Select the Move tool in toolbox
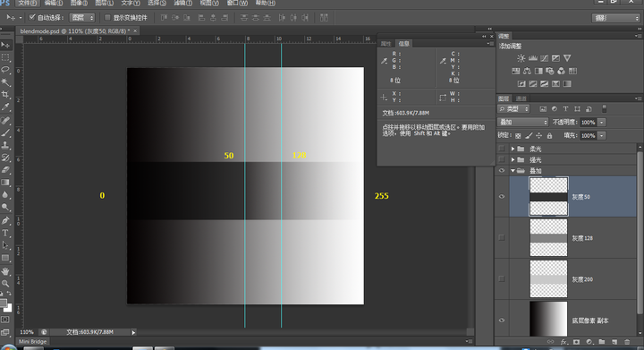 (x=5, y=45)
